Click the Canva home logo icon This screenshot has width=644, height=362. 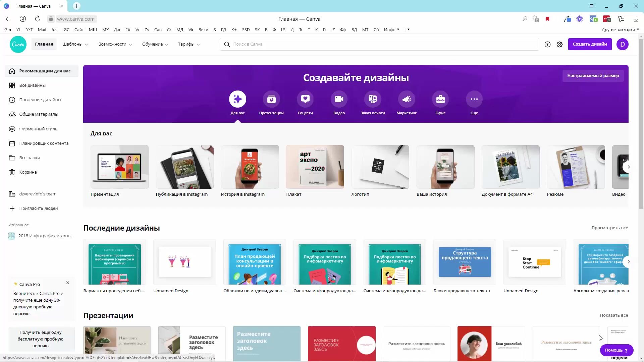tap(18, 44)
